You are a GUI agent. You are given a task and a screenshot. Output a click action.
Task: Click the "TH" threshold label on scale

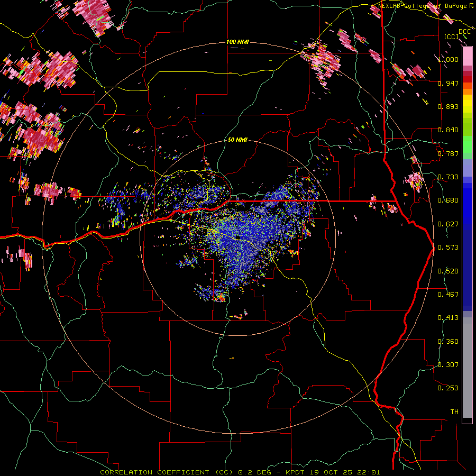[454, 412]
